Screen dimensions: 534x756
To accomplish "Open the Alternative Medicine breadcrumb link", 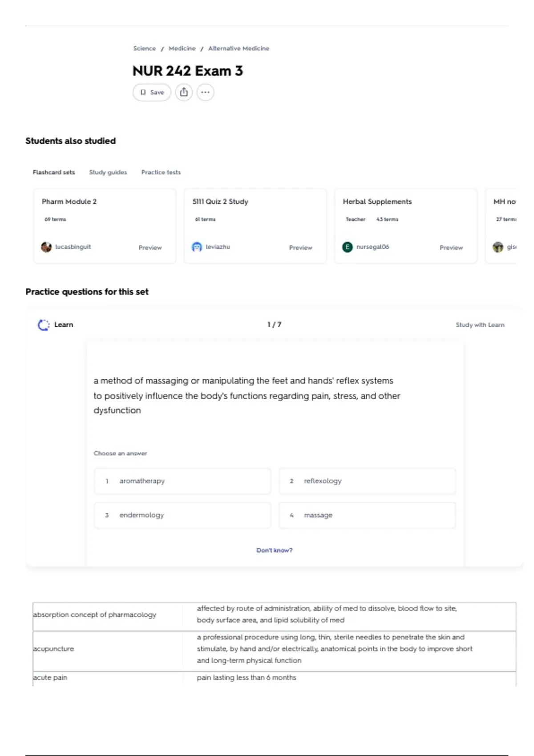I will (239, 48).
